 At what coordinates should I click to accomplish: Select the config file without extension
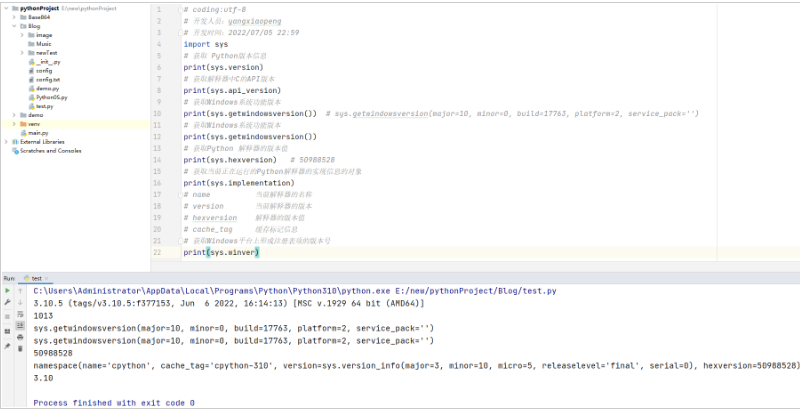click(43, 71)
